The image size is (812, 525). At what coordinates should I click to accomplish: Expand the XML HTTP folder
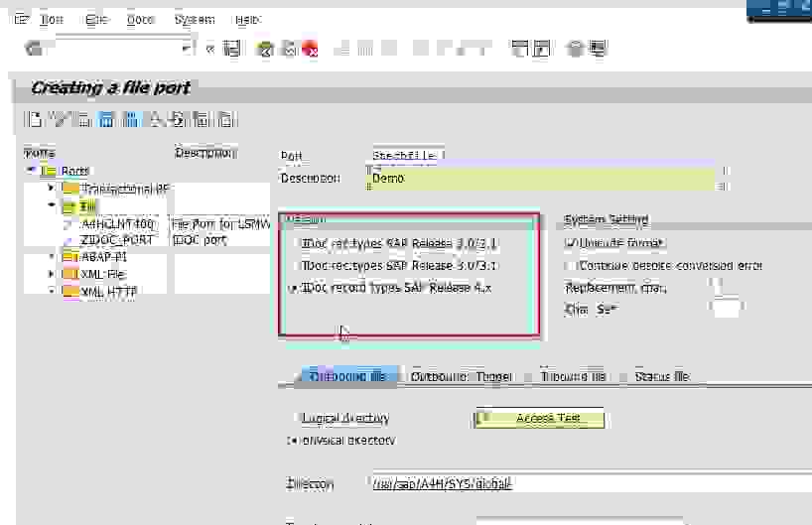pyautogui.click(x=52, y=291)
